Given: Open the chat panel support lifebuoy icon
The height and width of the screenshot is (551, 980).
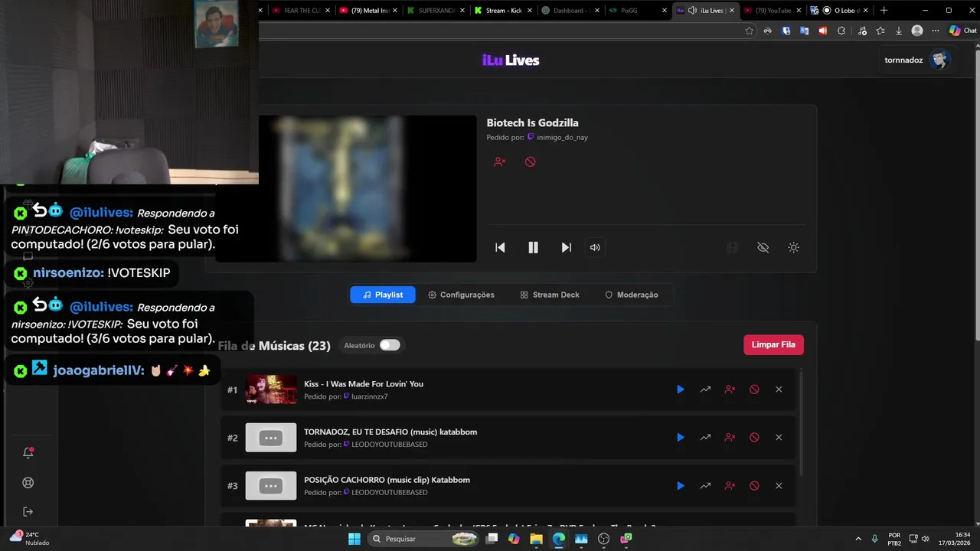Looking at the screenshot, I should point(28,483).
